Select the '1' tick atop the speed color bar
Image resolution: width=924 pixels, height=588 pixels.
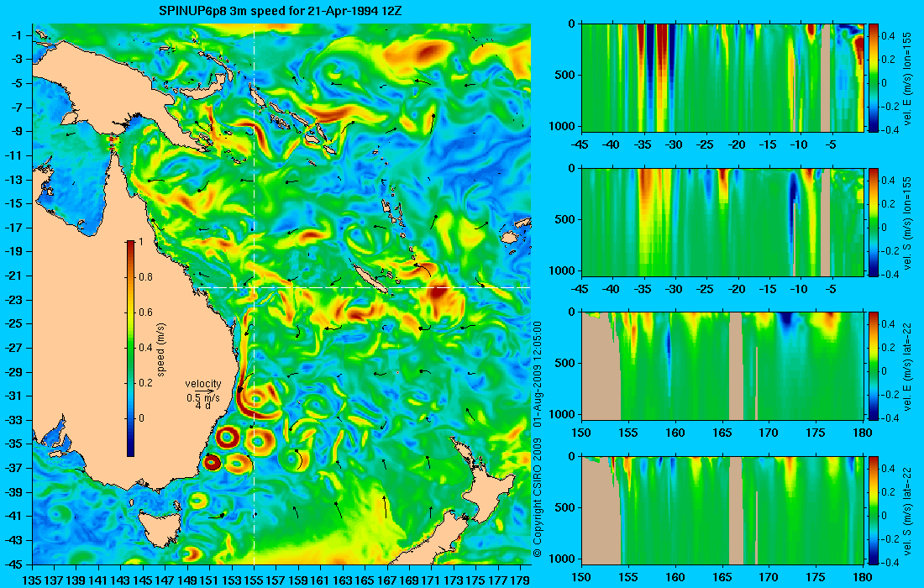[x=141, y=242]
